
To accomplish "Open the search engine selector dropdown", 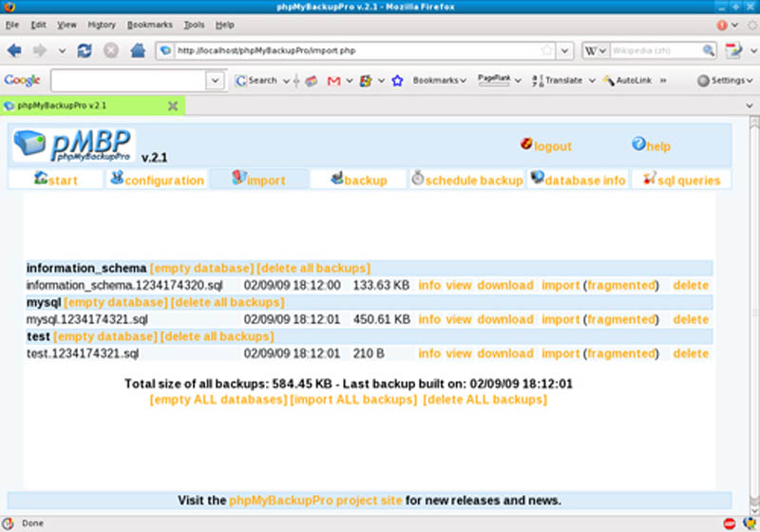I will tap(595, 50).
